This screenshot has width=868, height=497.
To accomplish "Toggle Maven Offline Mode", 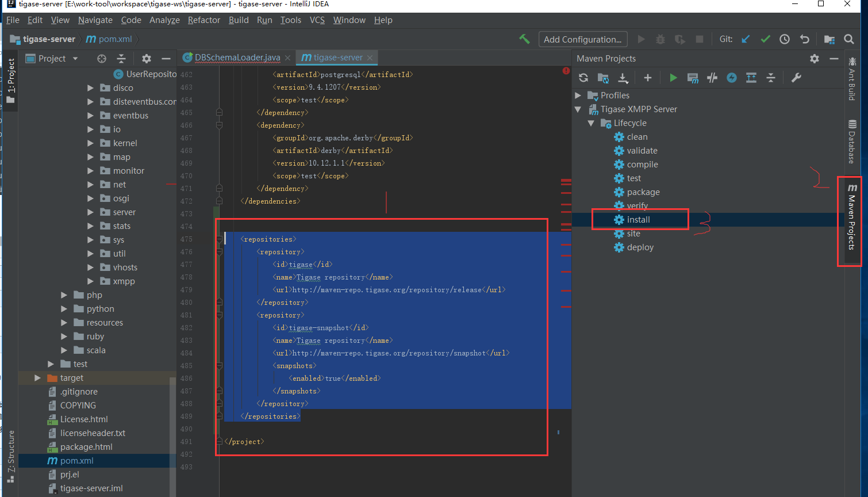I will point(712,78).
